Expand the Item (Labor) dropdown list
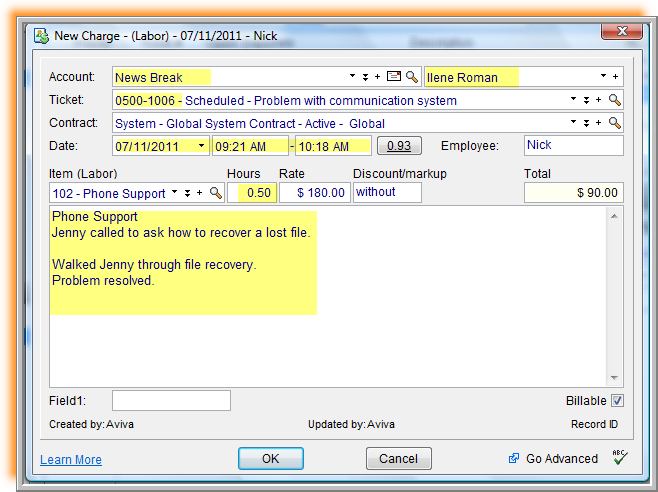Image resolution: width=658 pixels, height=492 pixels. click(175, 193)
